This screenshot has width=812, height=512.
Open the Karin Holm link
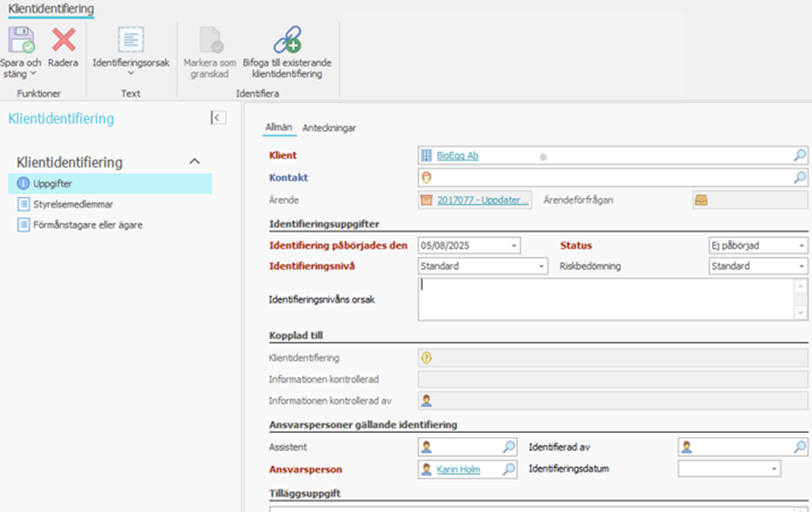458,470
